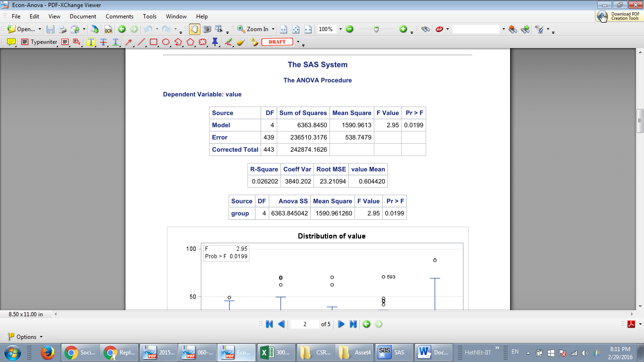
Task: Switch to the SAS application in taskbar
Action: (394, 352)
